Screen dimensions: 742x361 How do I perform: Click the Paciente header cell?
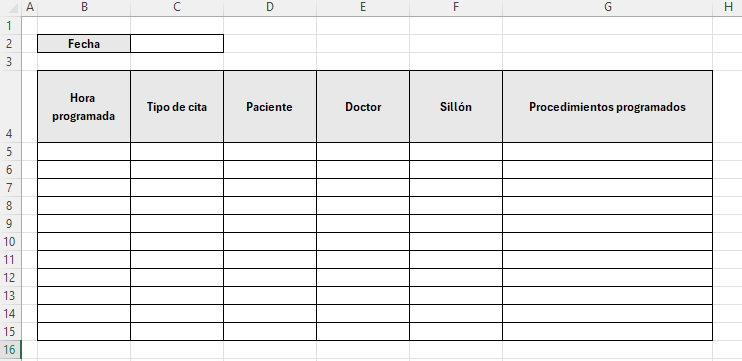point(269,106)
